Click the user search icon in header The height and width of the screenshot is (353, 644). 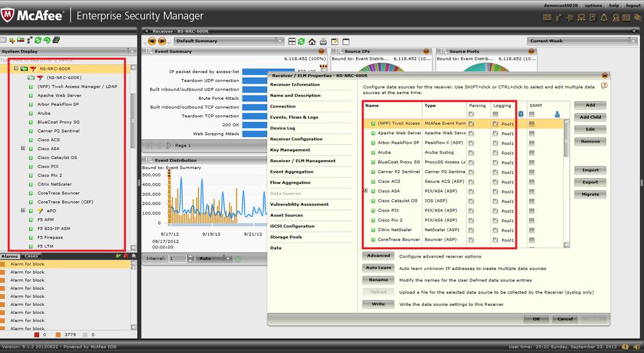click(615, 18)
